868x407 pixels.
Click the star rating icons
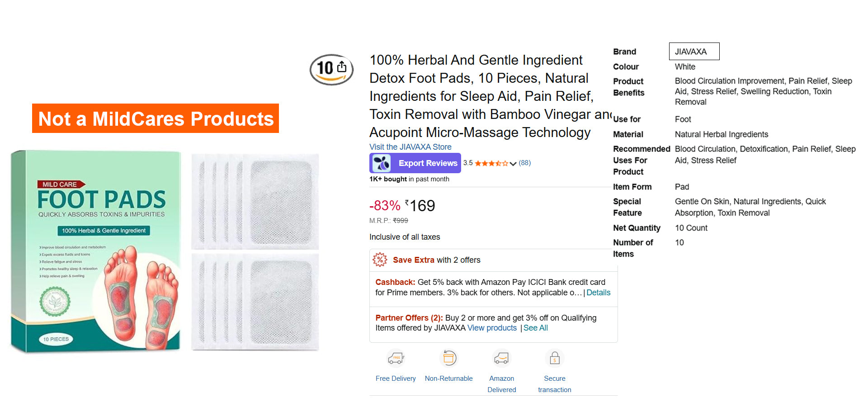click(491, 163)
